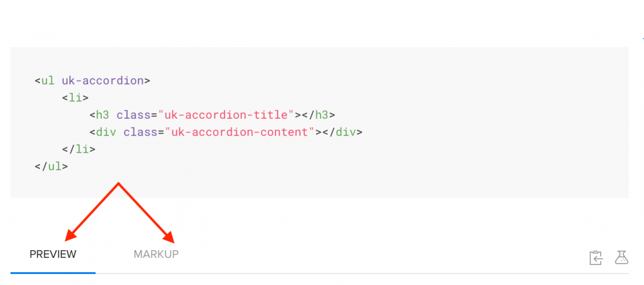Click the closing div tag
Image resolution: width=644 pixels, height=285 pixels.
point(341,132)
